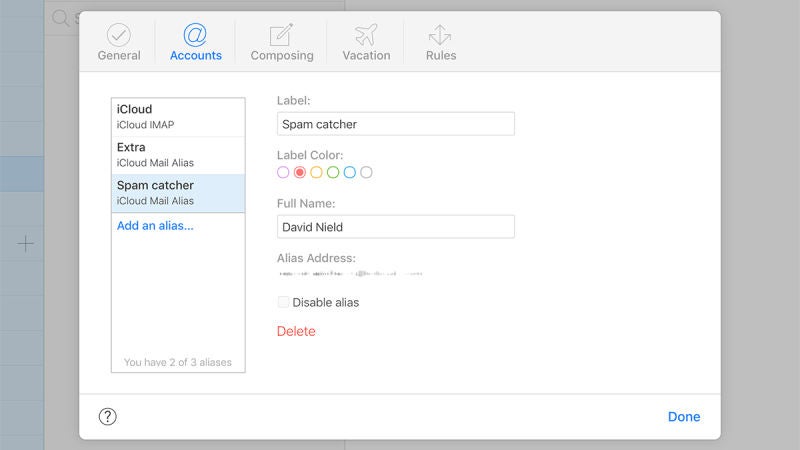800x450 pixels.
Task: Click the Add an alias link
Action: point(155,226)
